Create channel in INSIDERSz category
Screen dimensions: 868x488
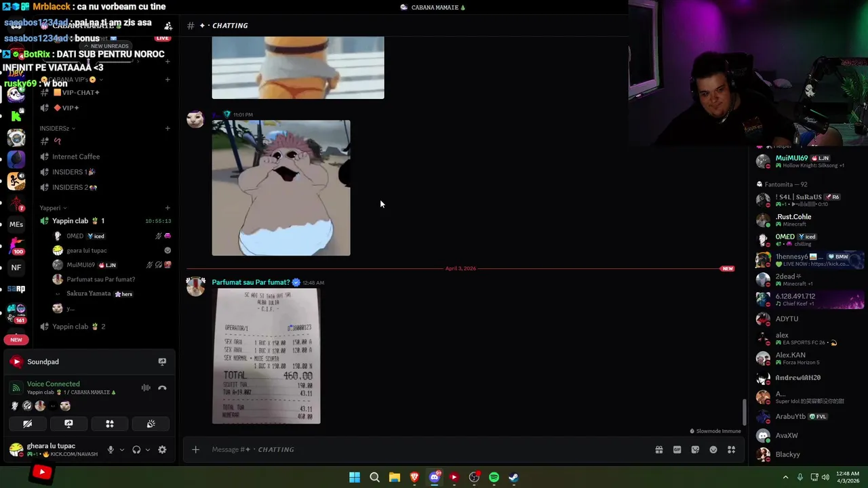point(167,128)
